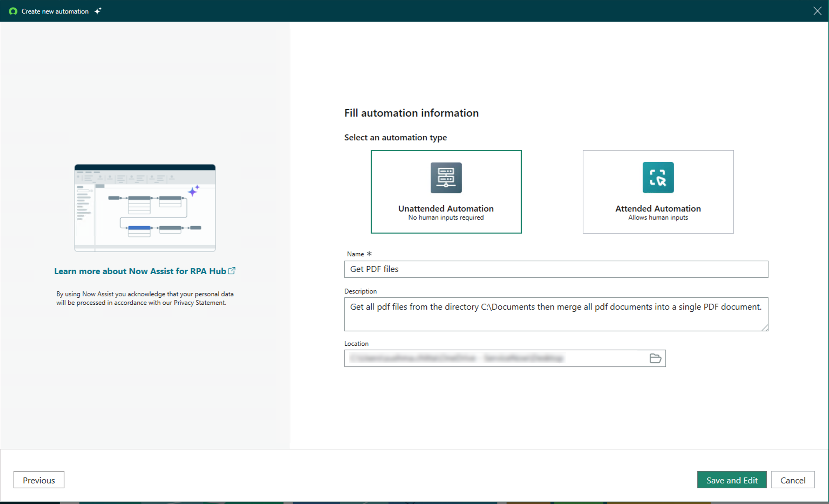Click the Save and Edit button
The width and height of the screenshot is (829, 504).
[732, 480]
